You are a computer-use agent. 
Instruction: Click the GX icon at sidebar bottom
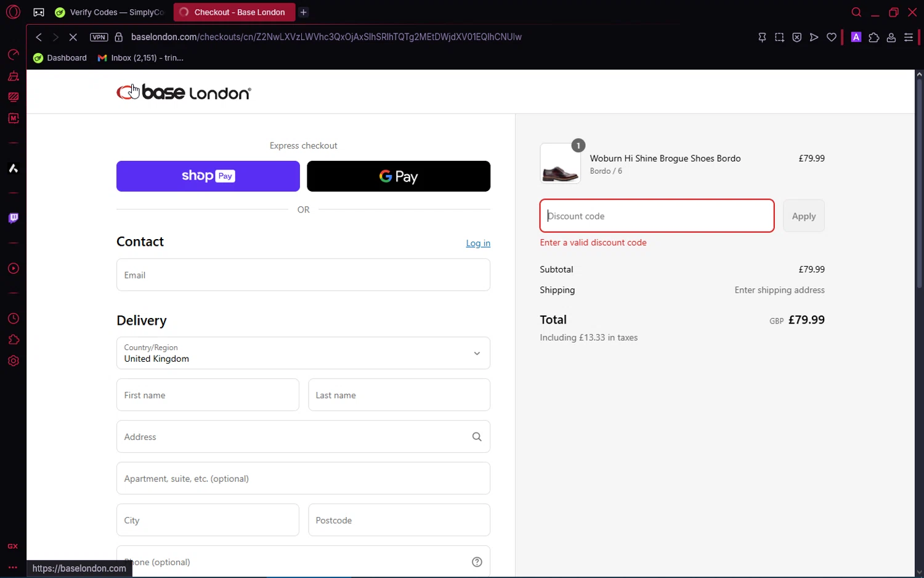[12, 547]
